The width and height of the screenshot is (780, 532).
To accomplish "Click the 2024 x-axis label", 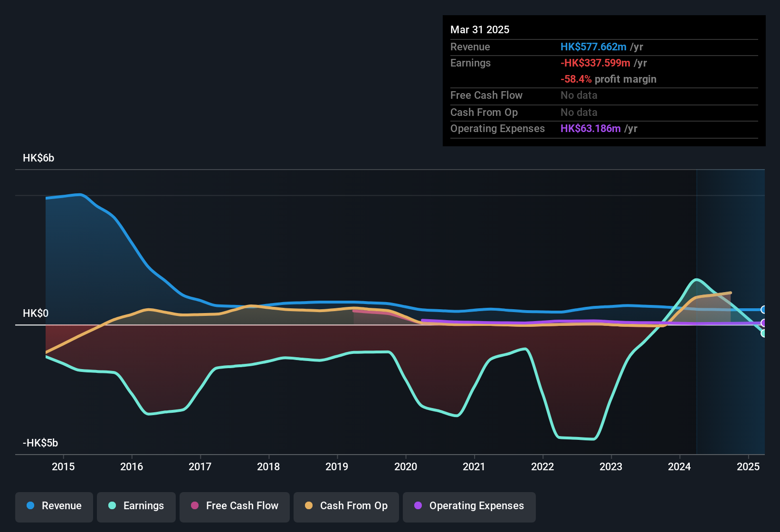I will pos(679,466).
